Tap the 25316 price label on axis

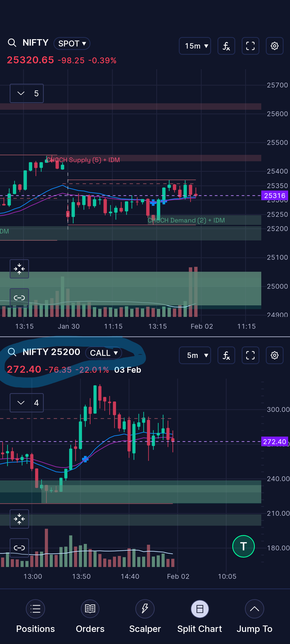pos(275,196)
